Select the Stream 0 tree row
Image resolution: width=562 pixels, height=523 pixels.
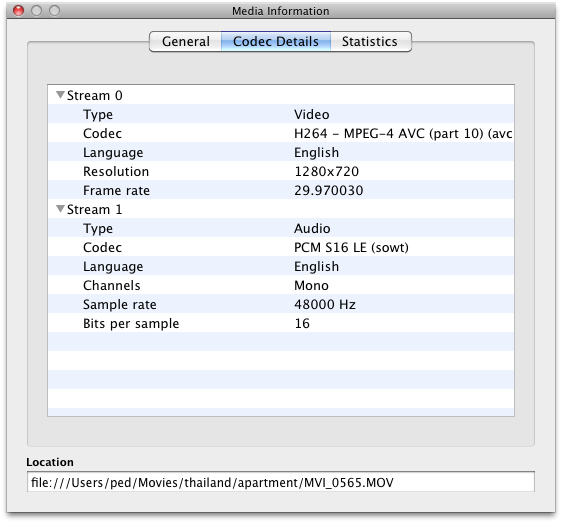(x=281, y=95)
